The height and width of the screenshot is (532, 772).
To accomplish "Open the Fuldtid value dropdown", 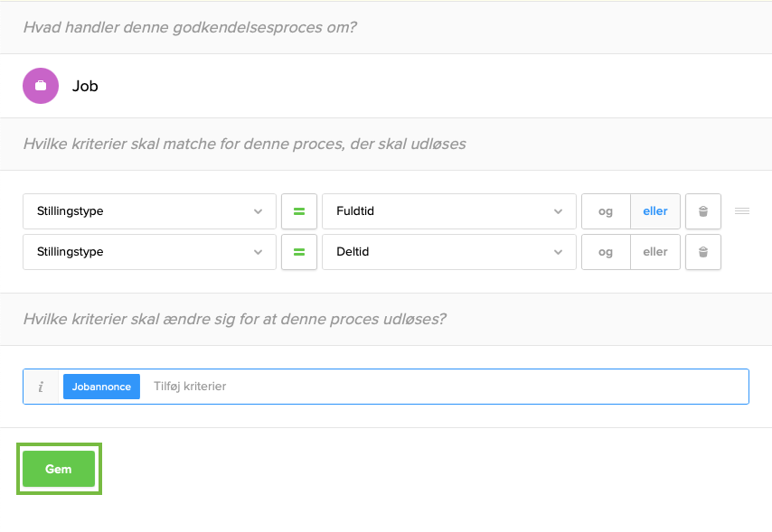I will click(448, 211).
